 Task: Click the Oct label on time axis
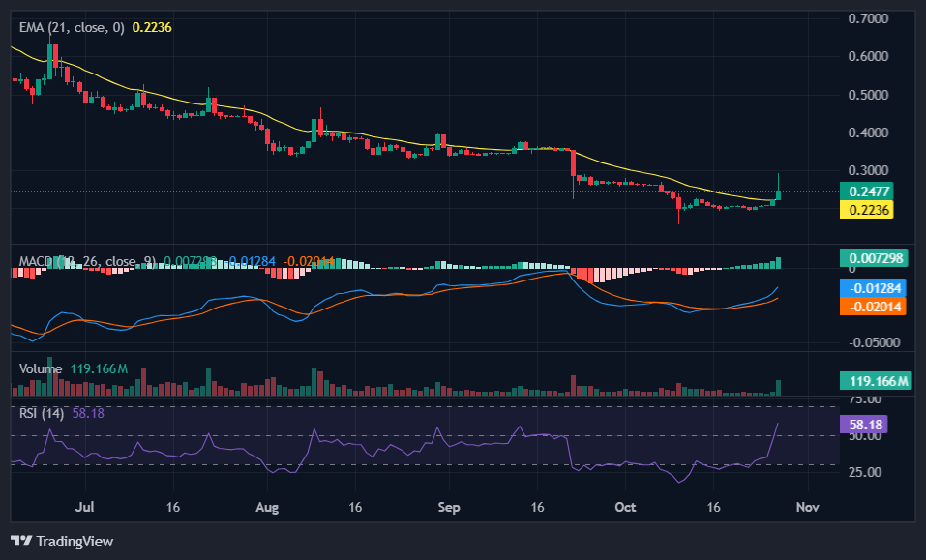click(625, 506)
